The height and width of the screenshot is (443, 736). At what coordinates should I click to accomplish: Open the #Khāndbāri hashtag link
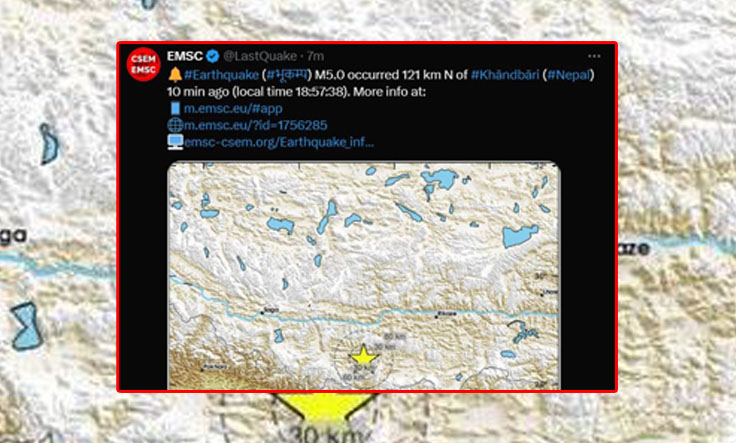click(x=505, y=75)
